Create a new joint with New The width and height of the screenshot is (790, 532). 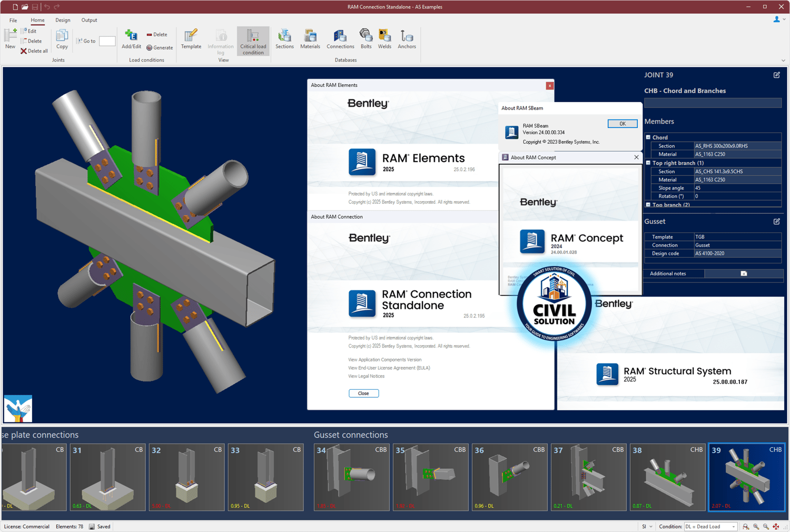[x=10, y=39]
